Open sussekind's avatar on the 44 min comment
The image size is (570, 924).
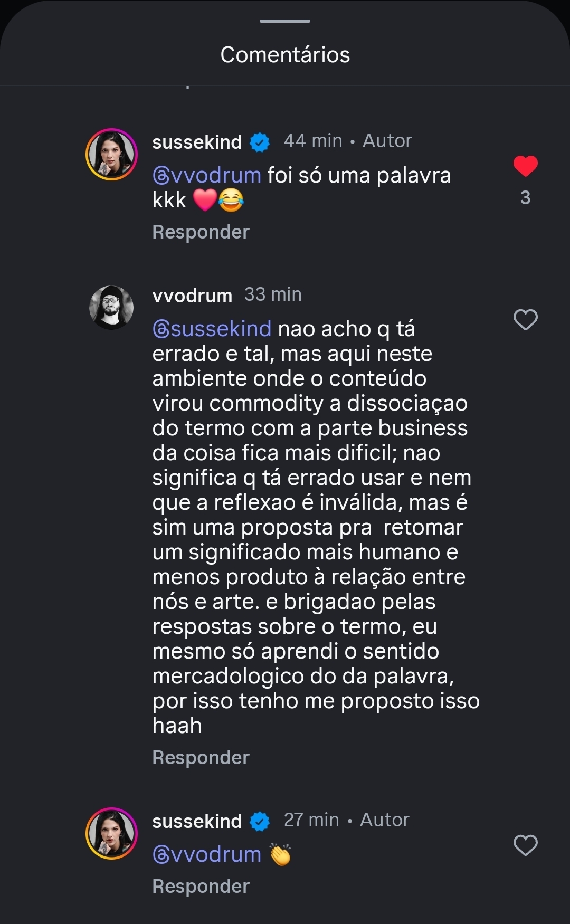coord(111,154)
